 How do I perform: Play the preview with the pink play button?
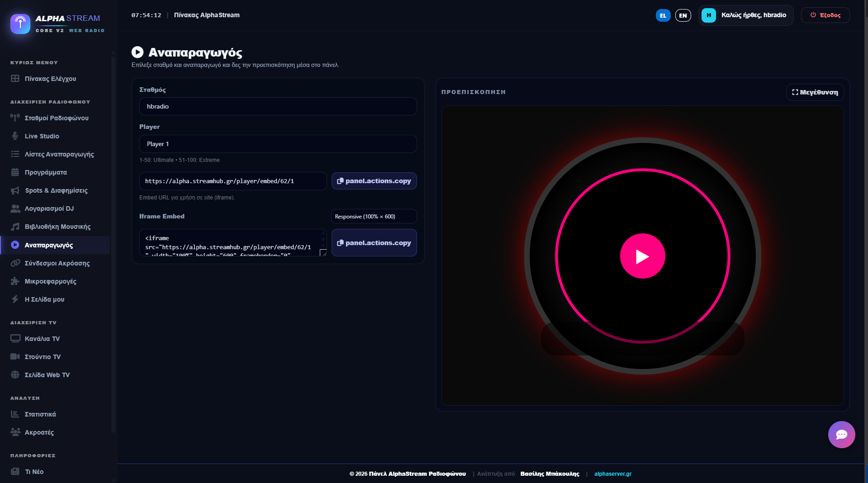tap(642, 256)
